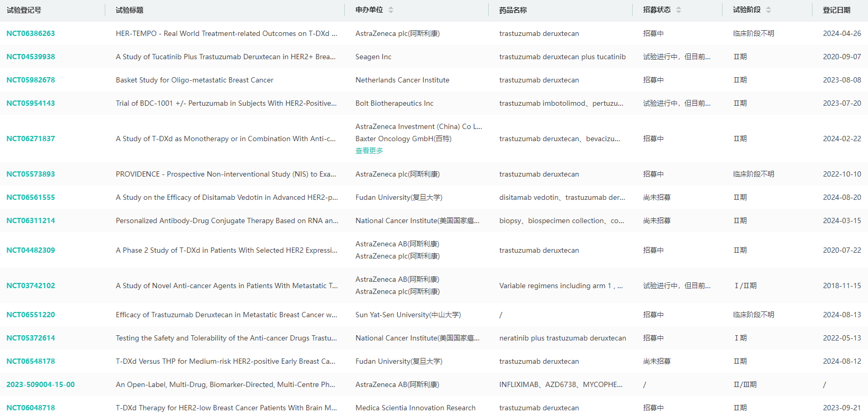Click drug 'trastuzumab deruxtecan plus tucatinib'
The height and width of the screenshot is (414, 868).
click(562, 57)
